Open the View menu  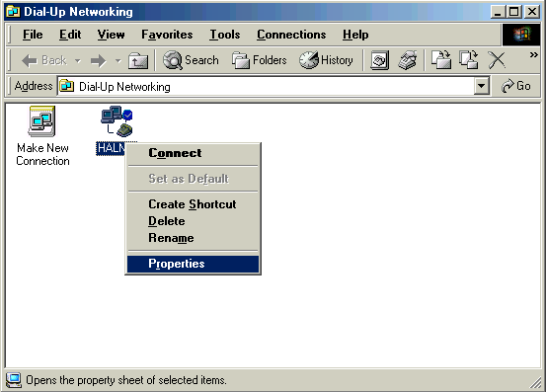[x=111, y=35]
